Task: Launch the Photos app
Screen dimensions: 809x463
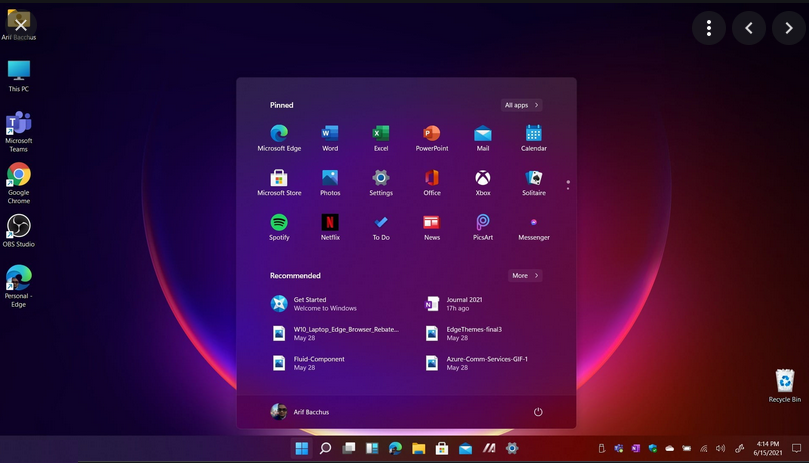Action: (x=330, y=183)
